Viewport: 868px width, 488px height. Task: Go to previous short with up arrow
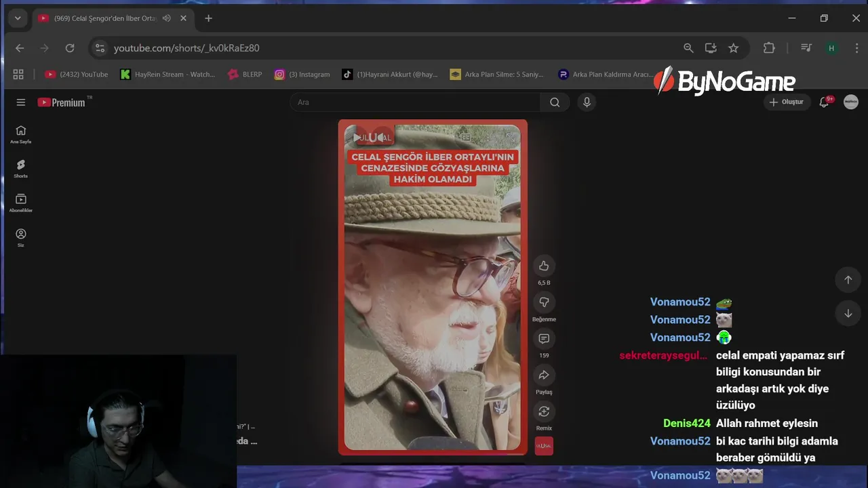pyautogui.click(x=848, y=280)
